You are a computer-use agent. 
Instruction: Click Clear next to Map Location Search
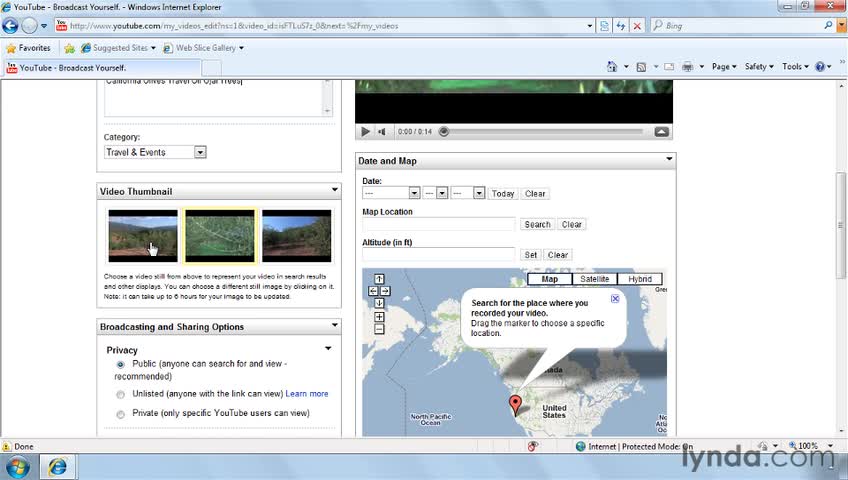click(x=572, y=224)
